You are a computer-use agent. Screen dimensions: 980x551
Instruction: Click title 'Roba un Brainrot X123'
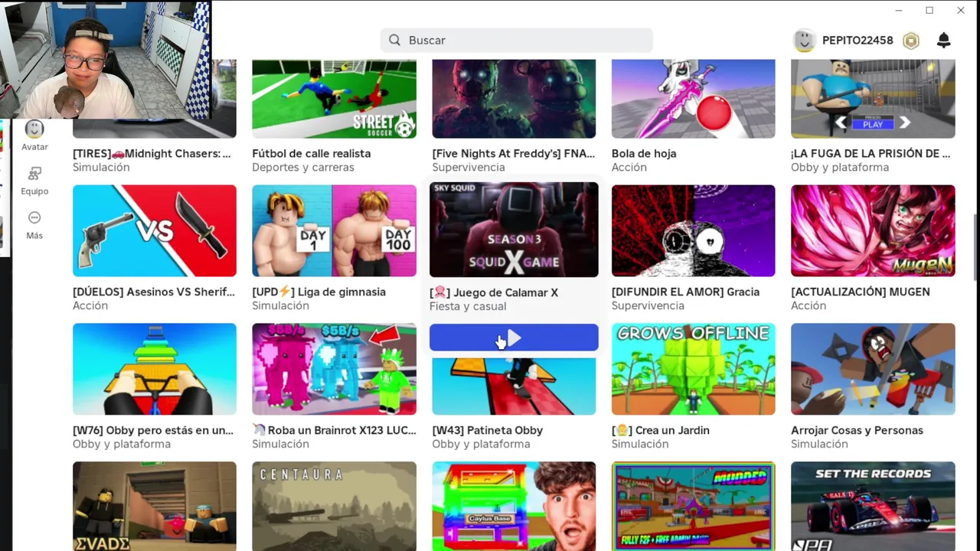[x=335, y=430]
